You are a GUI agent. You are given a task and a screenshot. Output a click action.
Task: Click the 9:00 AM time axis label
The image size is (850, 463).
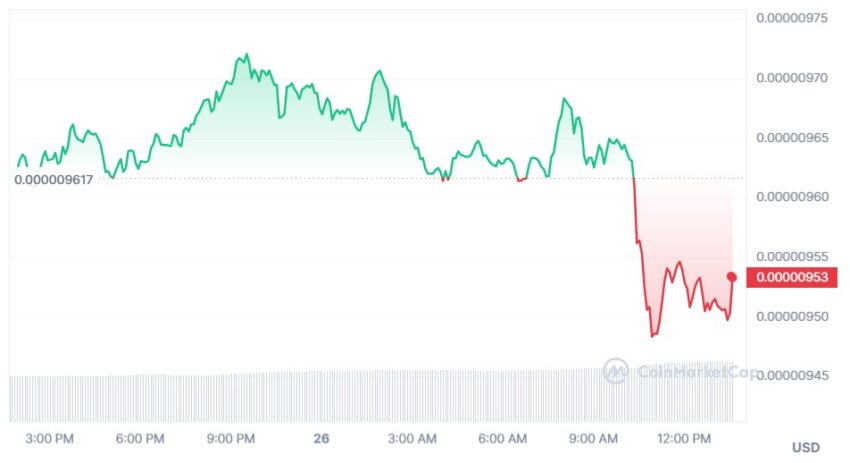(593, 439)
